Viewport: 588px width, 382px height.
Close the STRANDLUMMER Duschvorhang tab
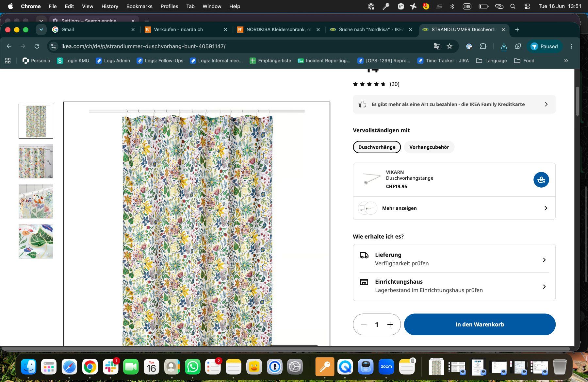[503, 29]
